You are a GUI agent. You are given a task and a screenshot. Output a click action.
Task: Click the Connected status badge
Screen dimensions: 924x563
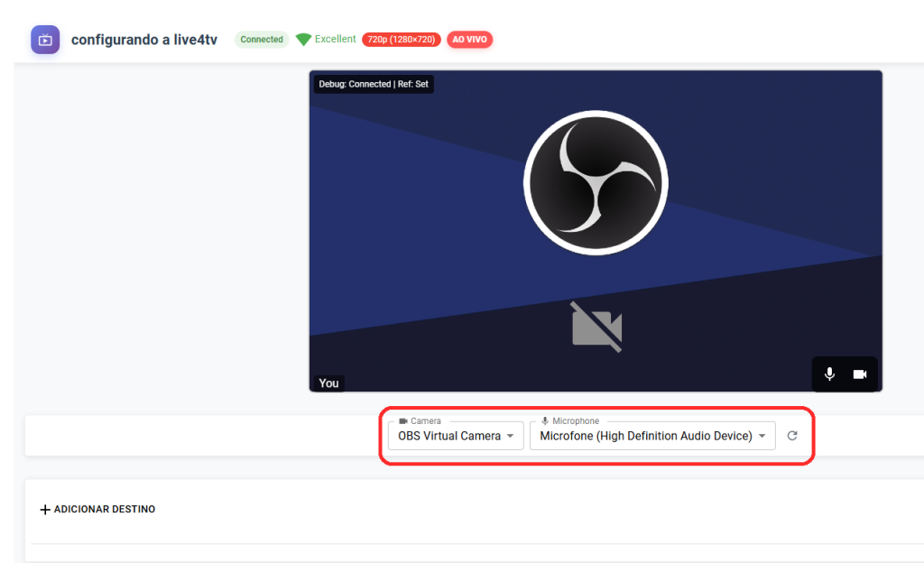[262, 40]
